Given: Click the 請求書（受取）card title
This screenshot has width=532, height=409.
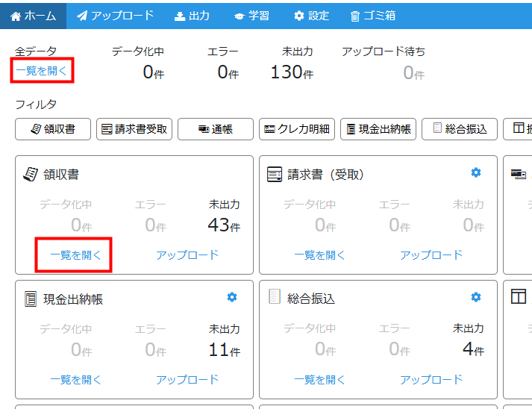Looking at the screenshot, I should (326, 175).
